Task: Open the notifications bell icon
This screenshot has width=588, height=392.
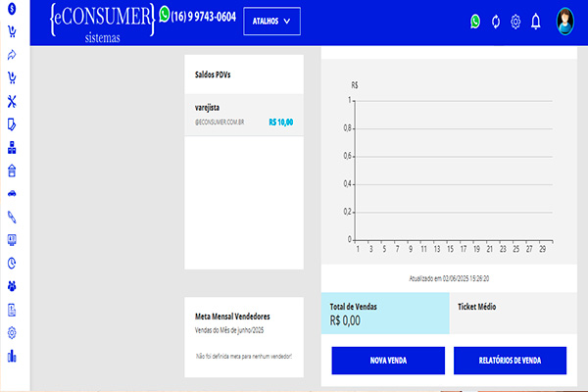Action: [536, 21]
